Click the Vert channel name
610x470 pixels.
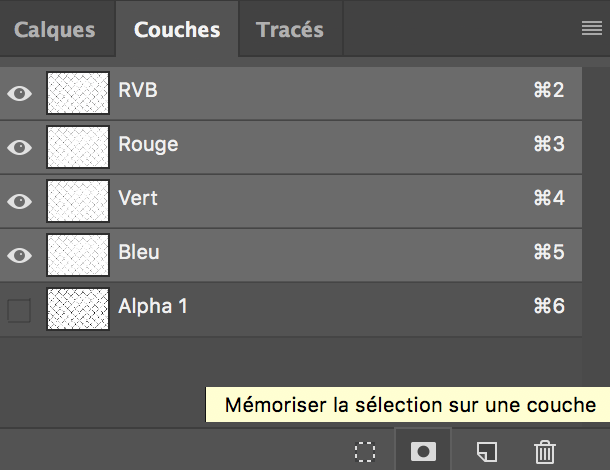click(x=138, y=199)
